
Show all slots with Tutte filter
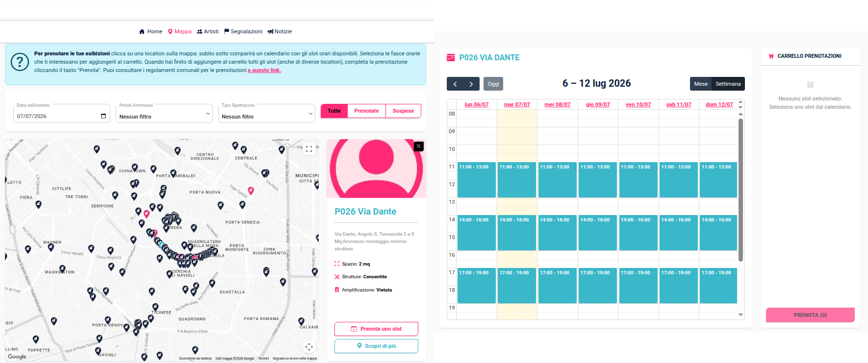(334, 111)
